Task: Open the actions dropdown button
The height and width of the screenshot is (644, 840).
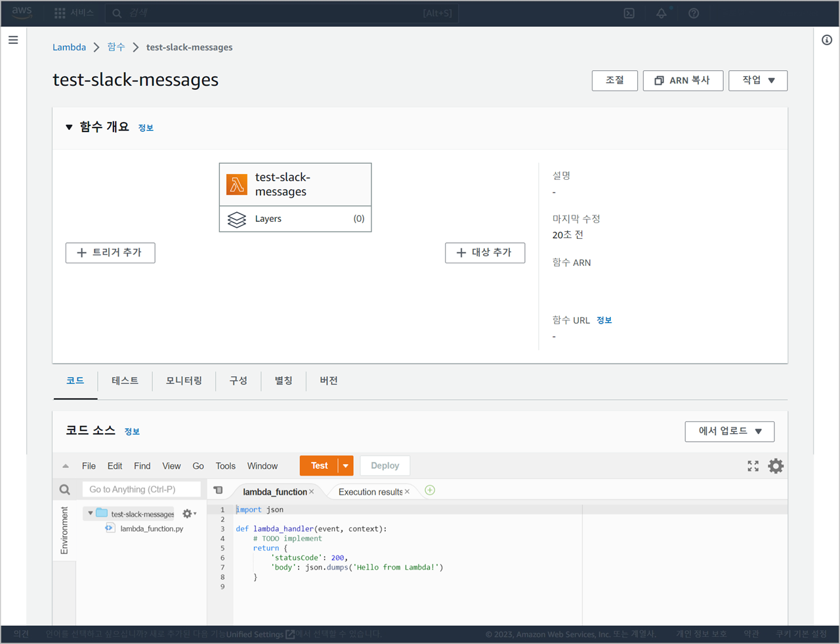Action: (x=758, y=81)
